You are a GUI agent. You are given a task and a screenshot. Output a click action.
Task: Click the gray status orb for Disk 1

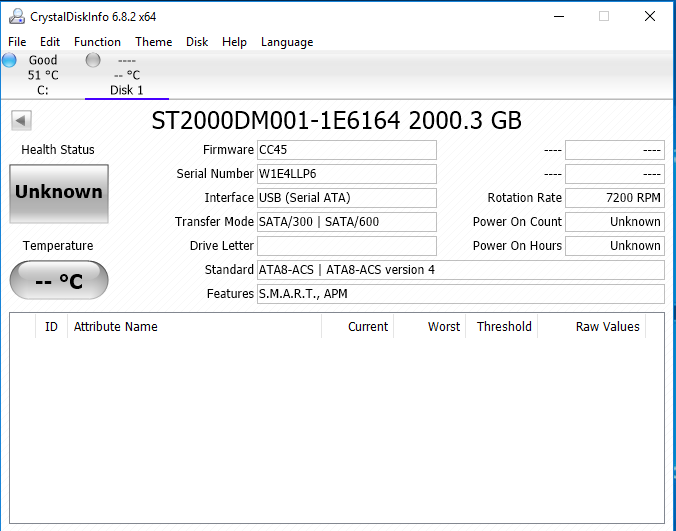click(x=93, y=60)
